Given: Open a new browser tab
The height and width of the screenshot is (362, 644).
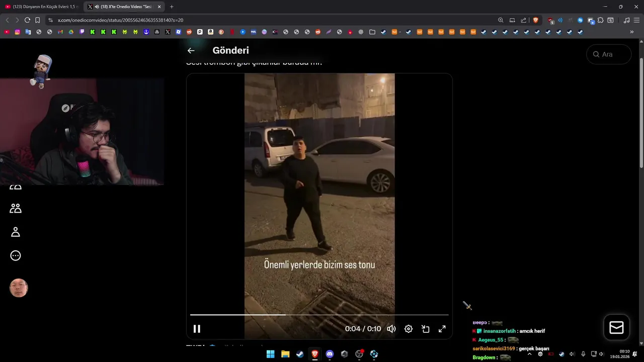Looking at the screenshot, I should click(172, 7).
